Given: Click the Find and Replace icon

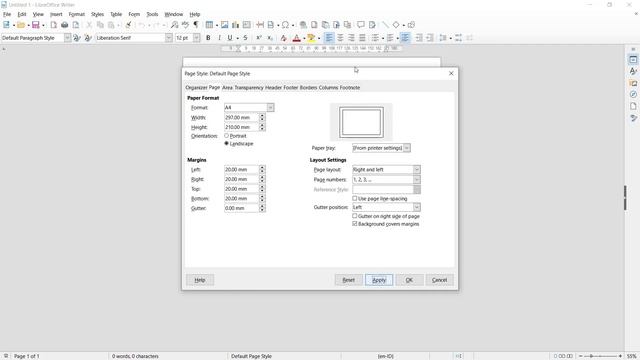Looking at the screenshot, I should click(x=174, y=25).
